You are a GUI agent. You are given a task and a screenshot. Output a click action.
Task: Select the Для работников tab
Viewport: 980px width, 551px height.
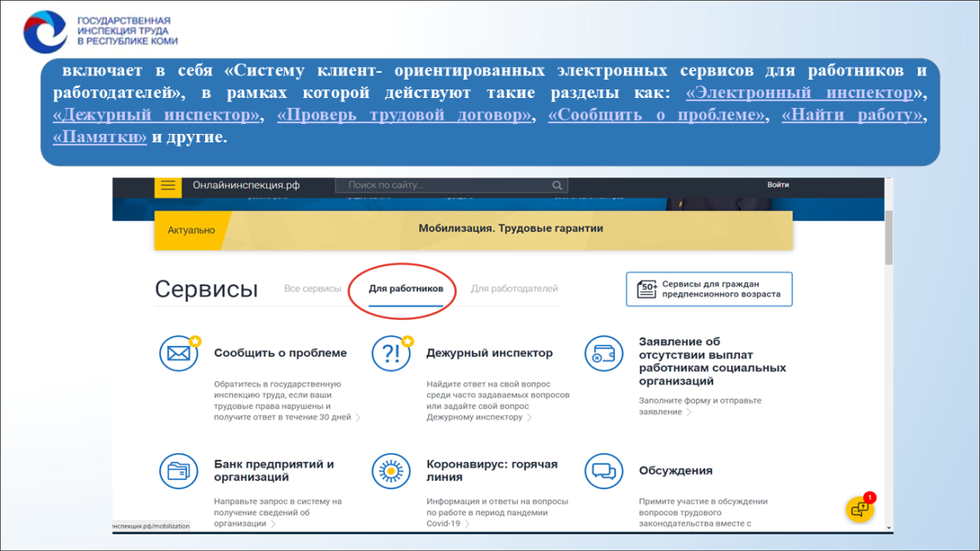[405, 289]
